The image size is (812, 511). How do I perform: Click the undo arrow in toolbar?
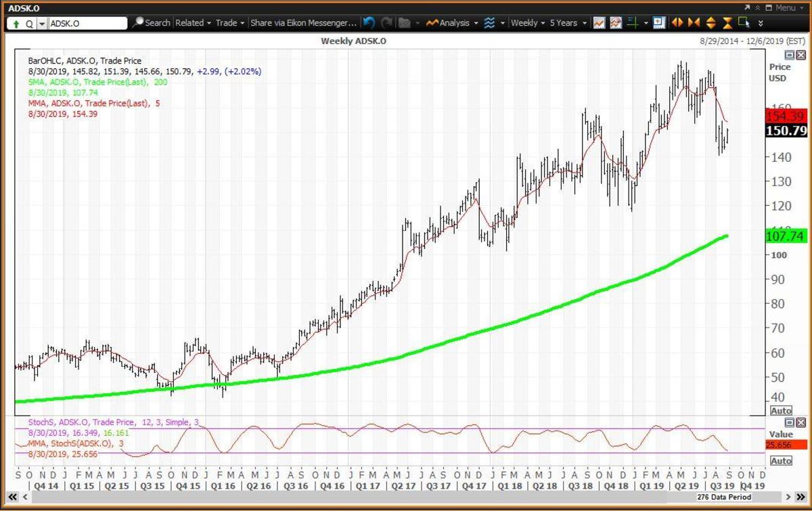click(x=369, y=23)
